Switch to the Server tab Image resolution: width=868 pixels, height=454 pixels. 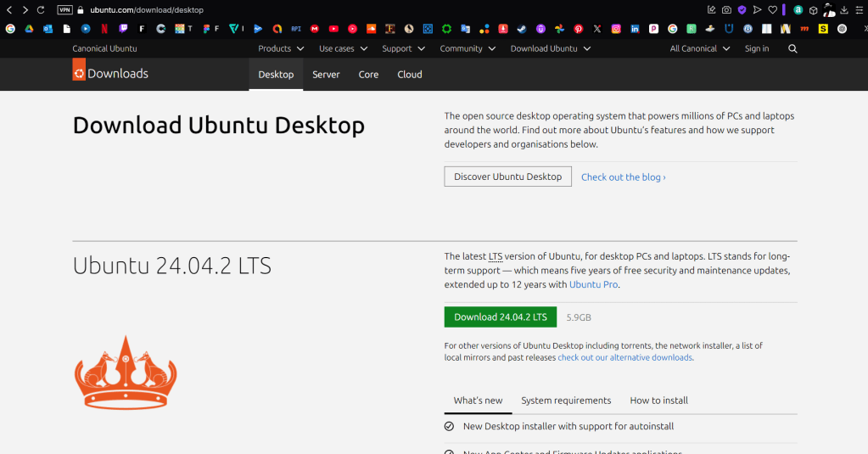pos(326,75)
